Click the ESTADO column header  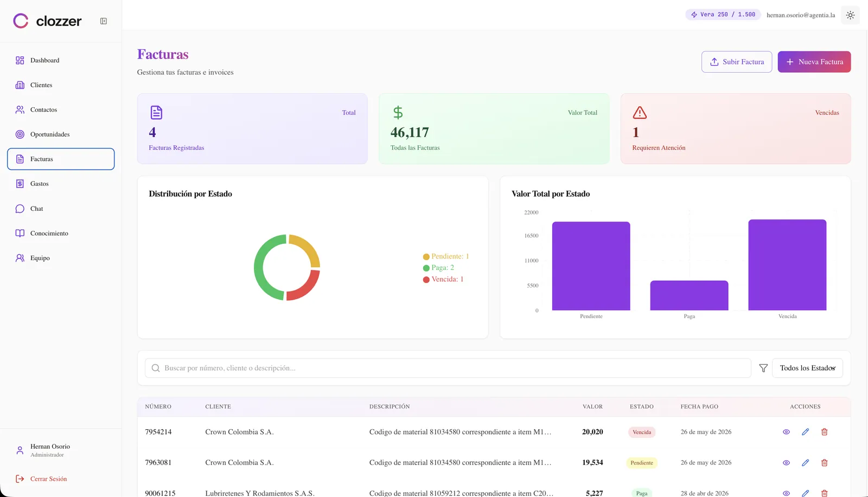(x=641, y=406)
